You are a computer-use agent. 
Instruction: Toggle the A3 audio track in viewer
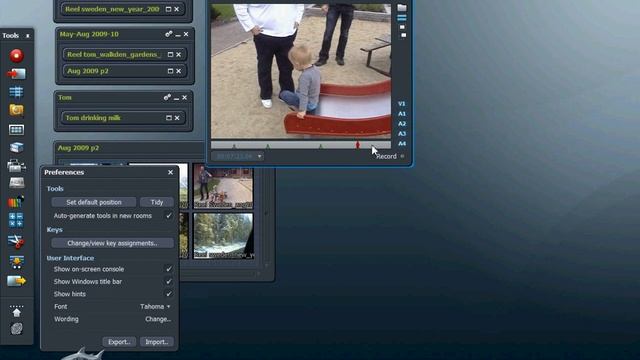[402, 133]
